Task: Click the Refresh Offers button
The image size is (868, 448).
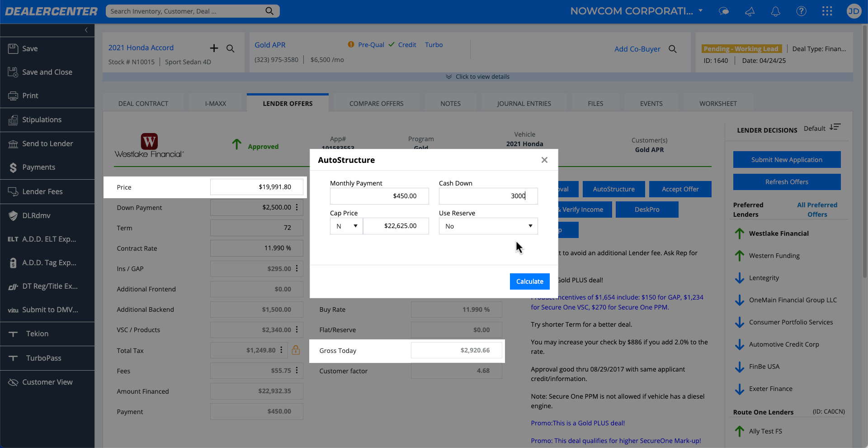Action: coord(787,182)
